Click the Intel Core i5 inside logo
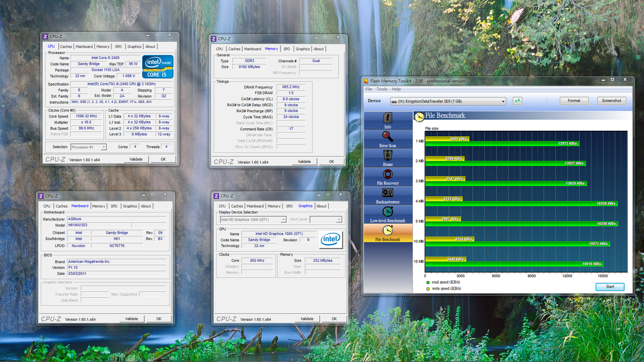This screenshot has width=644, height=362. (x=158, y=67)
